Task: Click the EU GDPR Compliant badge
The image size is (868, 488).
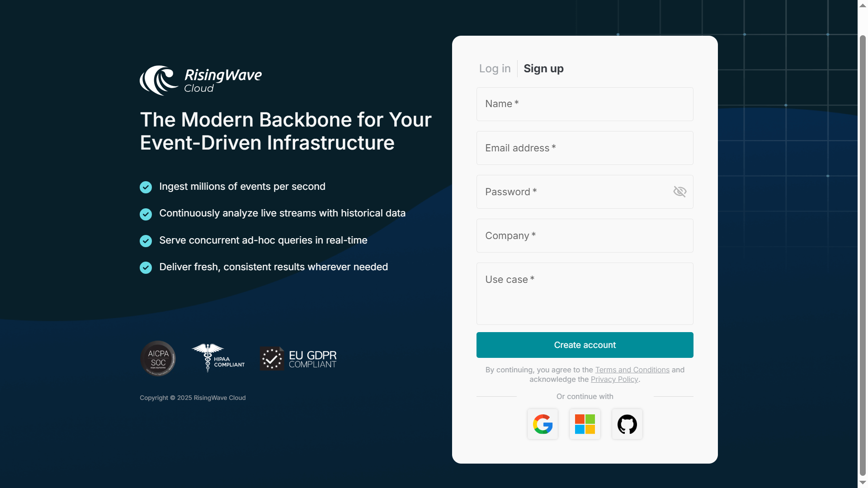Action: (298, 359)
